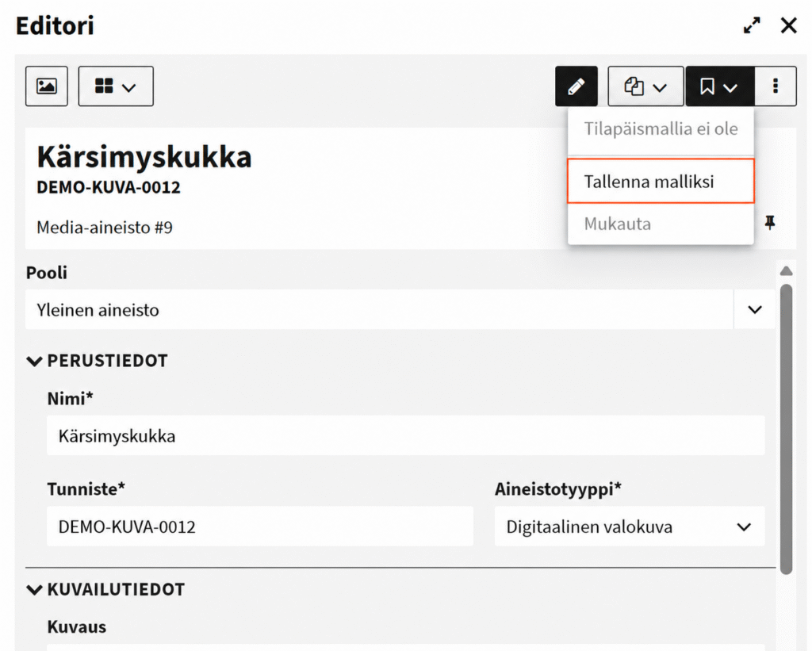Select Tallenna malliksi menu entry
The image size is (812, 651).
(x=661, y=182)
